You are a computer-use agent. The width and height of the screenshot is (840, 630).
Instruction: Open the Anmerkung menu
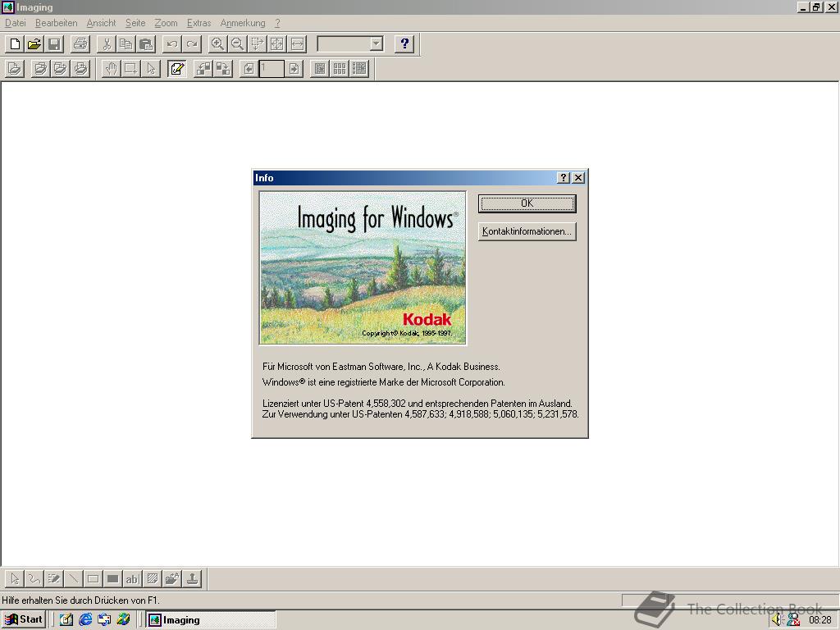point(243,23)
